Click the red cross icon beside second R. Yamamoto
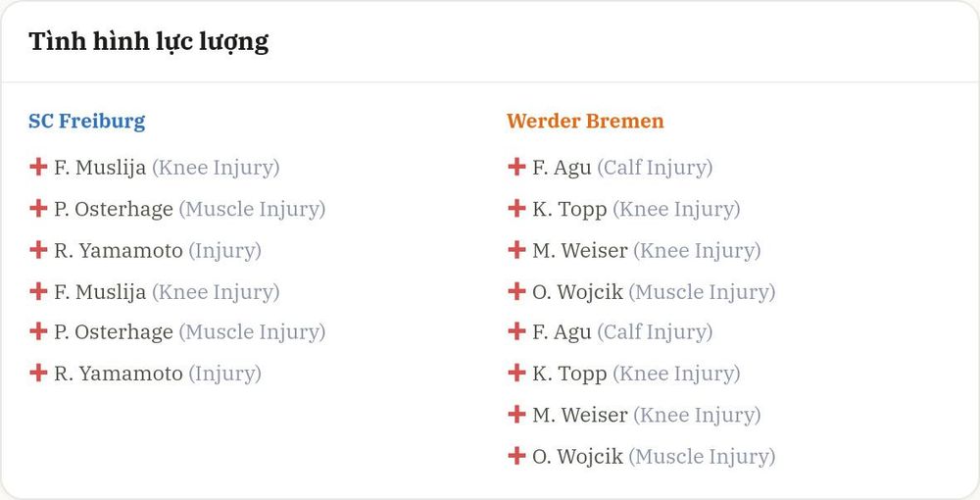 (x=38, y=373)
